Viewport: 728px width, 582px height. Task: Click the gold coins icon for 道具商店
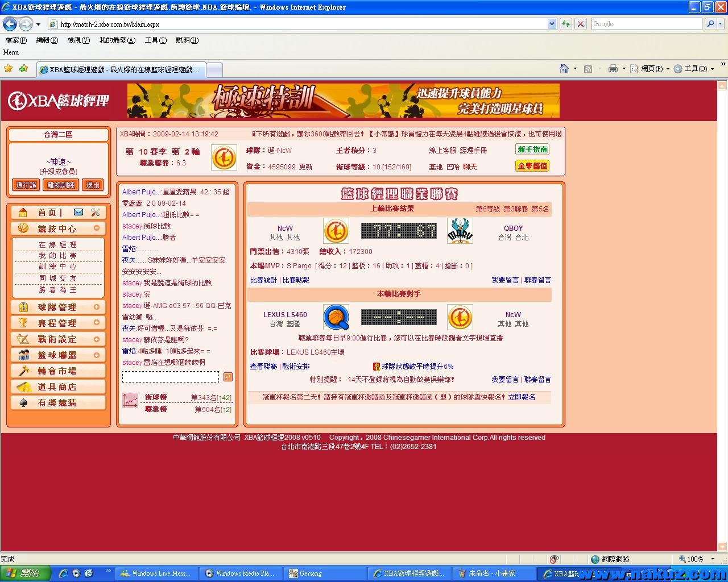point(23,386)
